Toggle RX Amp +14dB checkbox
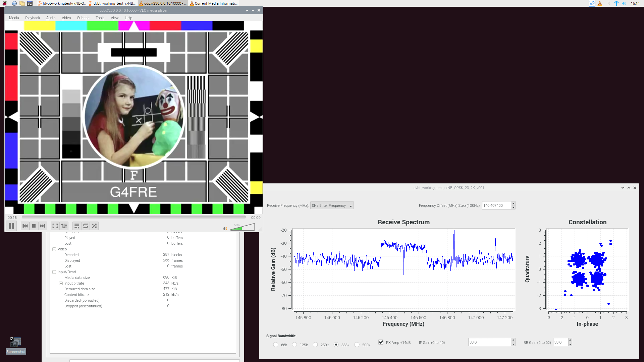This screenshot has height=362, width=644. [381, 342]
